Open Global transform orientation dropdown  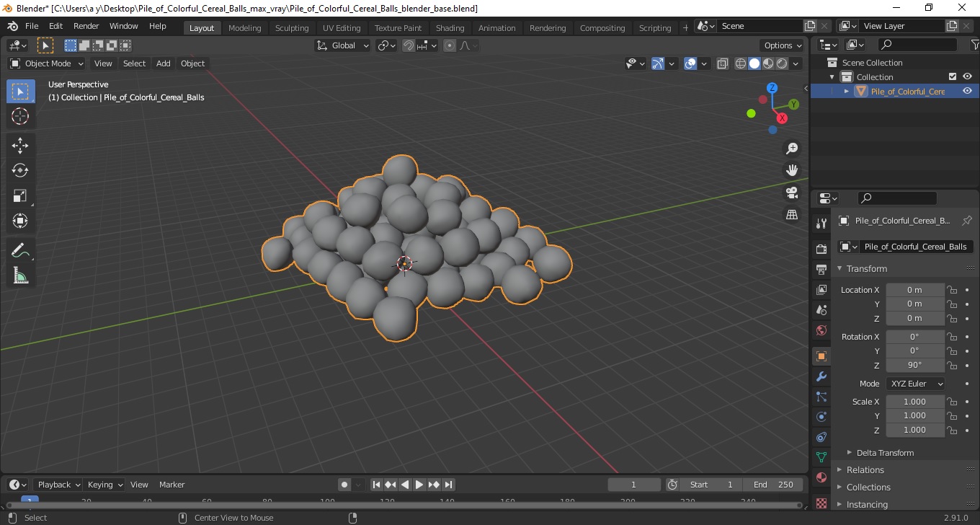coord(343,45)
